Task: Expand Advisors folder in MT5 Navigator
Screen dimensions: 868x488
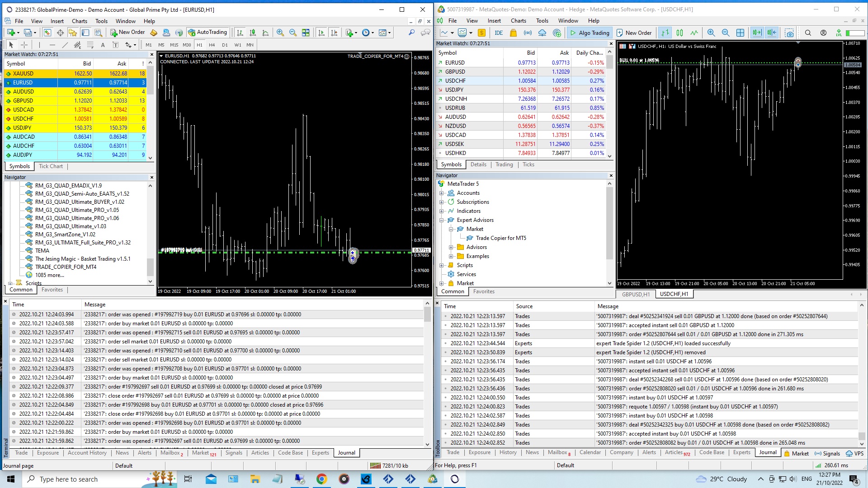Action: point(451,247)
